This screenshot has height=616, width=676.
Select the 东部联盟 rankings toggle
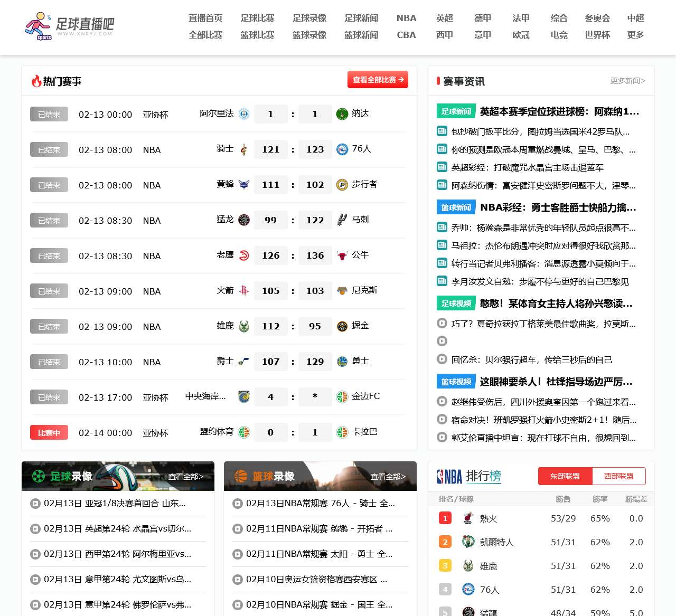click(565, 476)
